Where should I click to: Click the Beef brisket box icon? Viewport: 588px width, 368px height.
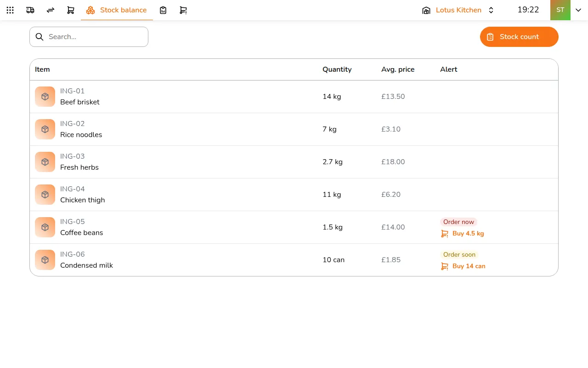[45, 97]
